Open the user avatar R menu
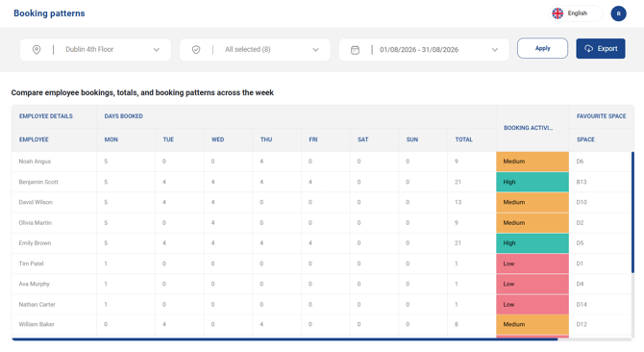644x352 pixels. pos(618,13)
